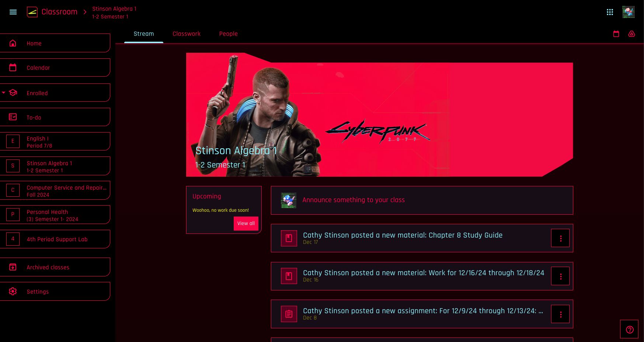Open the main hamburger menu

(13, 12)
